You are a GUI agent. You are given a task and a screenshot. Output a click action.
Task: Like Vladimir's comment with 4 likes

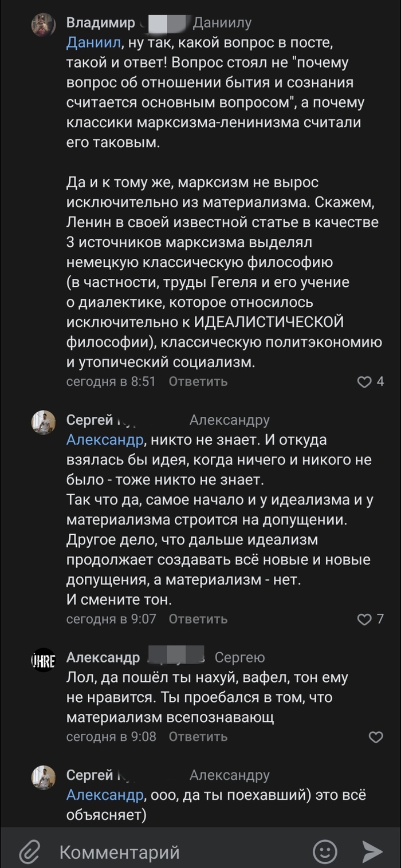(x=365, y=381)
